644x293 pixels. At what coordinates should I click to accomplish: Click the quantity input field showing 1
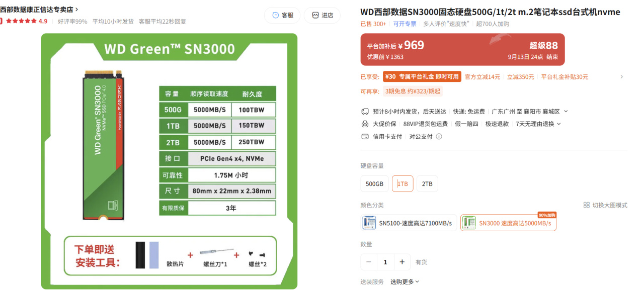tap(385, 262)
